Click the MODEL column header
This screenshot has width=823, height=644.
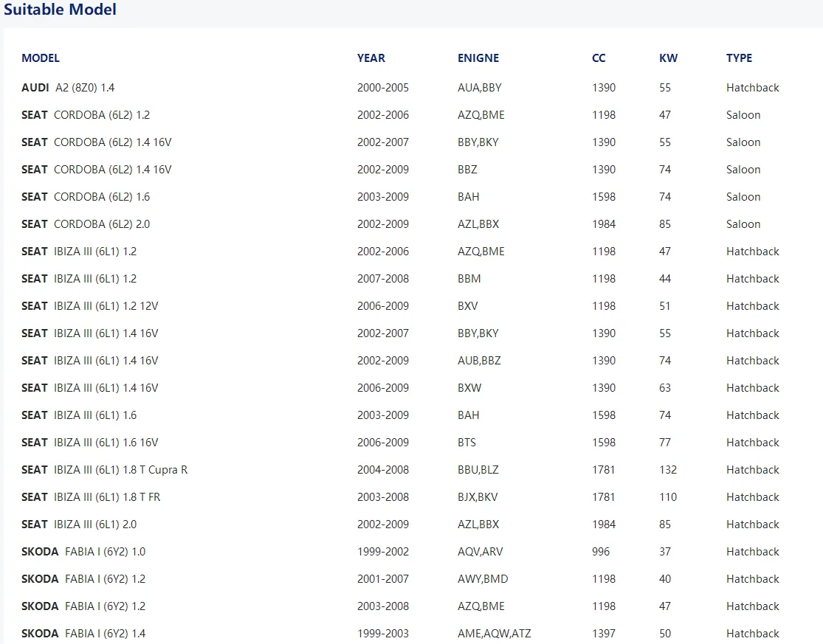(41, 58)
